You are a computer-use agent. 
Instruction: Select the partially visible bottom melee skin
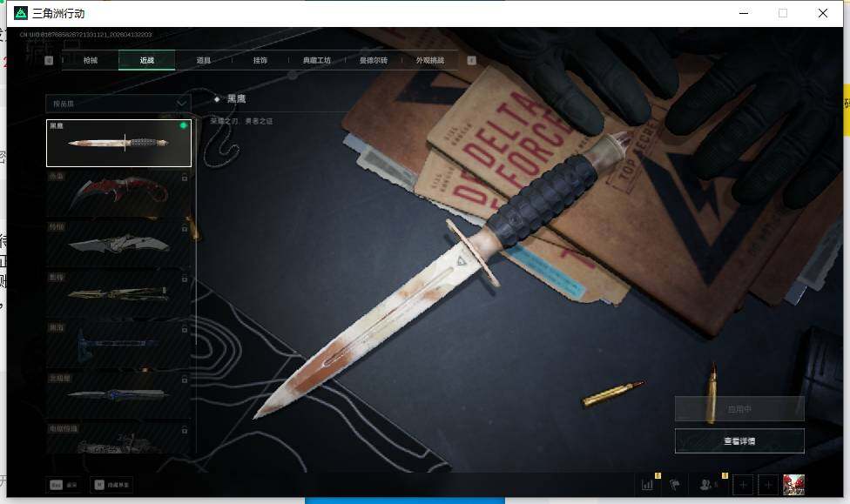coord(118,439)
